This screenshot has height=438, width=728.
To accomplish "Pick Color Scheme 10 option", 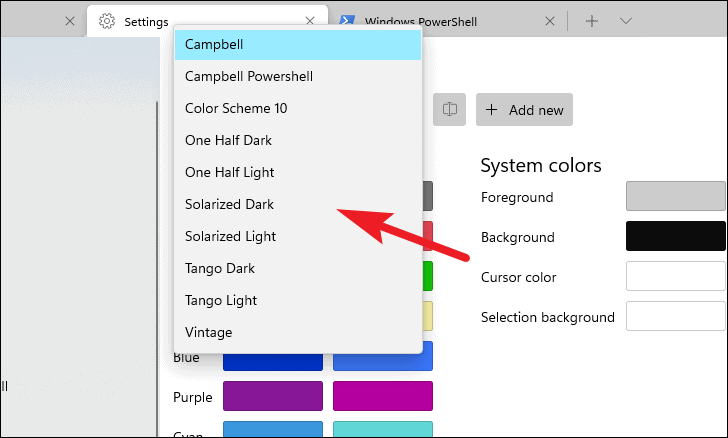I will (298, 109).
